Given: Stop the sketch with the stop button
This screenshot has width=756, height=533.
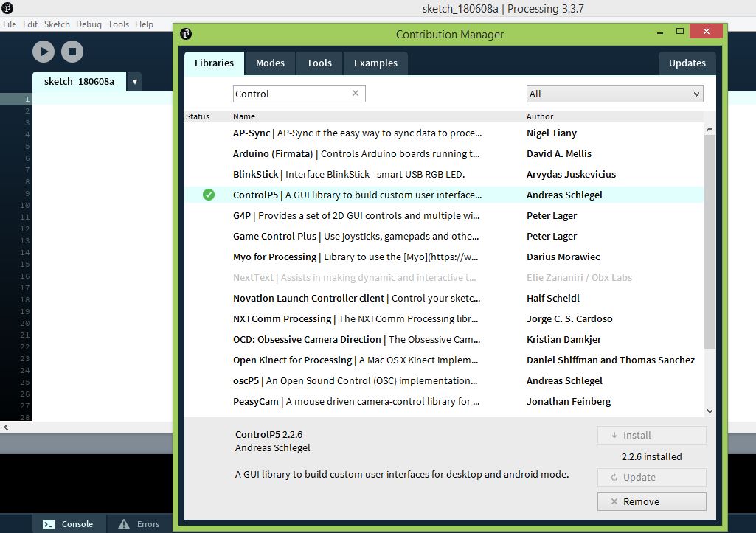Looking at the screenshot, I should click(x=72, y=52).
